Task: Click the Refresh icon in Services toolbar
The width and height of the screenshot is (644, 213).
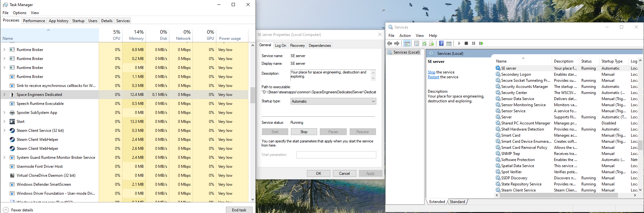Action: click(x=424, y=43)
